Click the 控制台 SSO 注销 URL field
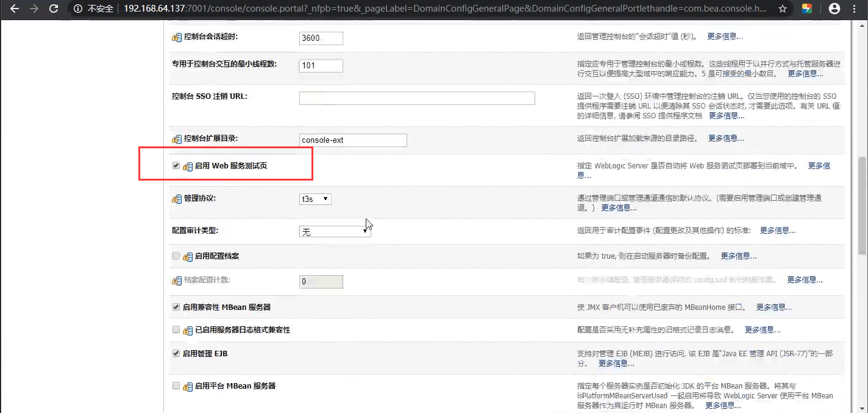This screenshot has height=413, width=868. click(417, 98)
